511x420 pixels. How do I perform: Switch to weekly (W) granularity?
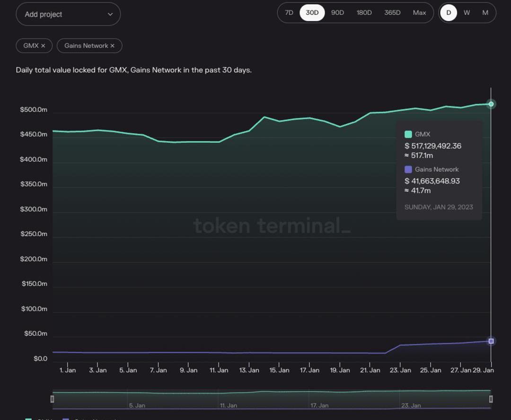pos(467,13)
